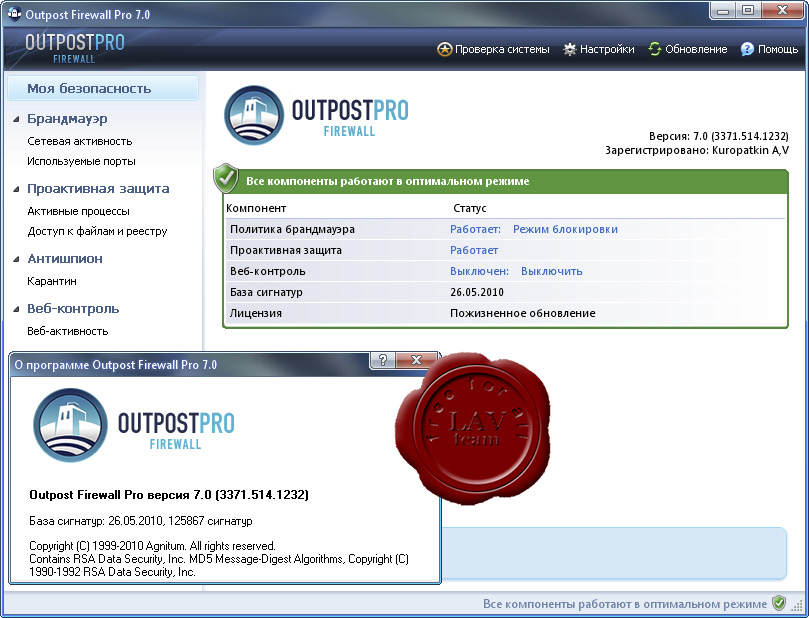Image resolution: width=809 pixels, height=618 pixels.
Task: Click the green shield checkmark status icon
Action: (226, 178)
